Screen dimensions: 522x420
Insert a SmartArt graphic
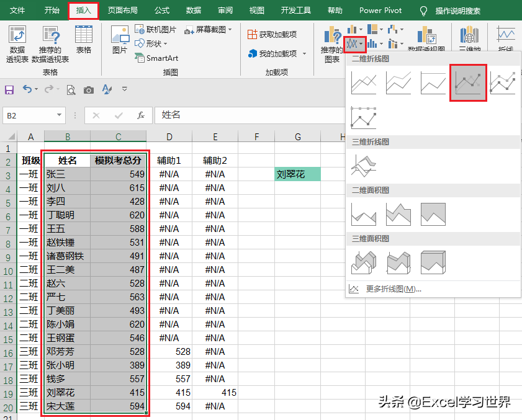click(156, 58)
